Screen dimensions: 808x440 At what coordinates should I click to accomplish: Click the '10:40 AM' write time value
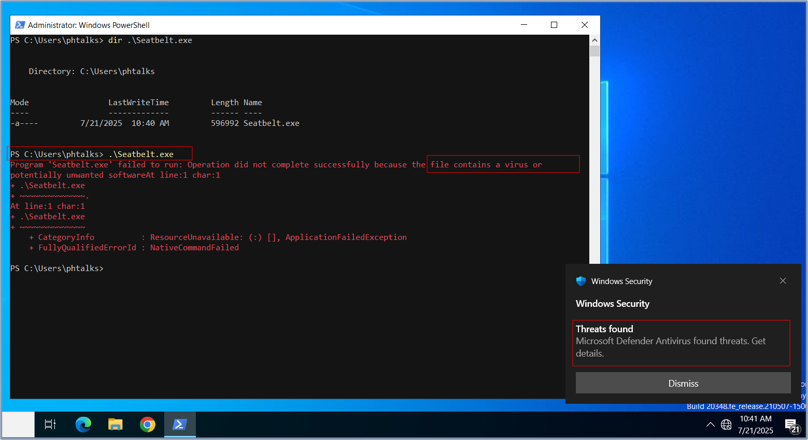coord(150,123)
